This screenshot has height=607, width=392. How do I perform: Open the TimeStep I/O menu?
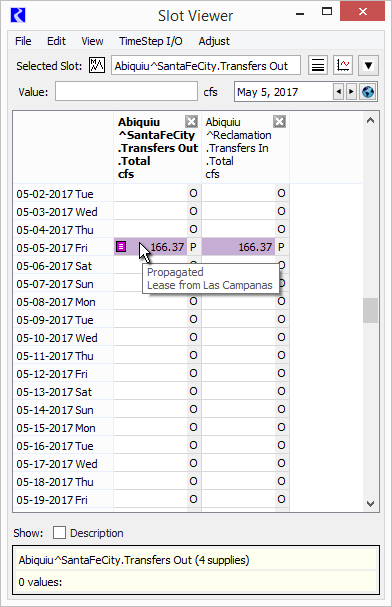pyautogui.click(x=151, y=41)
